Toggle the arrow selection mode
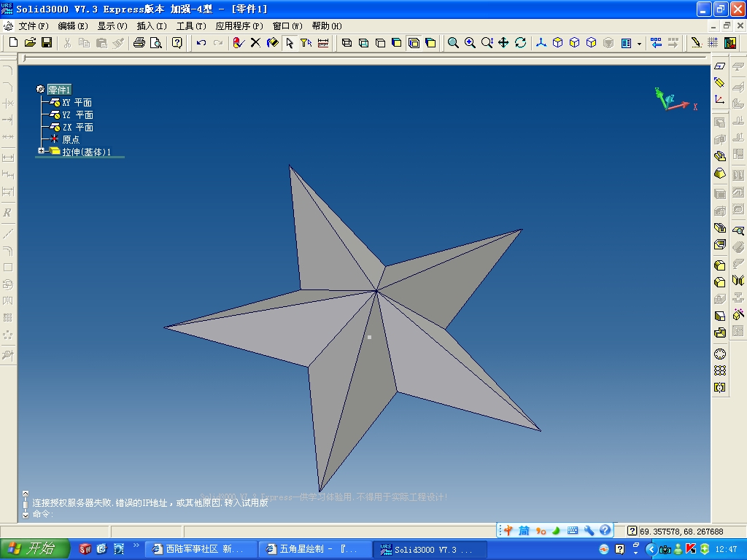Screen dimensions: 747x560 289,43
